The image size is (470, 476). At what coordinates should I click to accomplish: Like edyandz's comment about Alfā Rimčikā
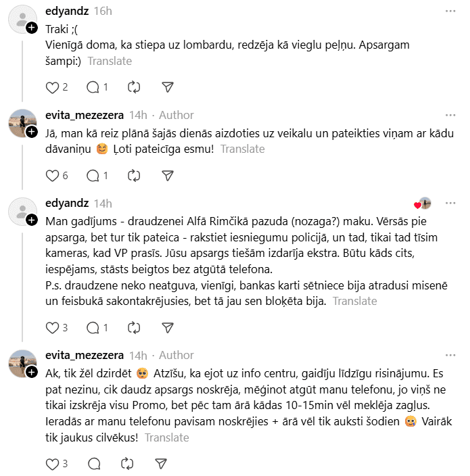[x=53, y=328]
